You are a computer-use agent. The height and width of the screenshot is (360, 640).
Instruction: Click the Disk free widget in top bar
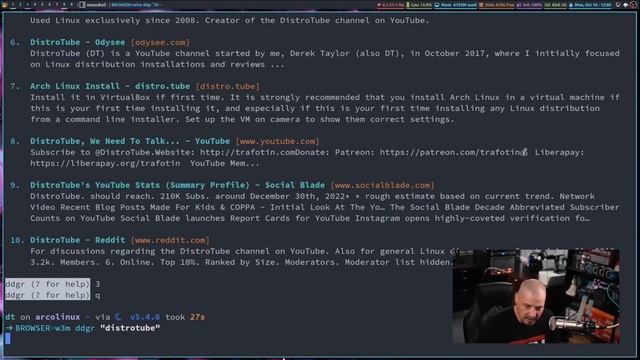point(496,5)
